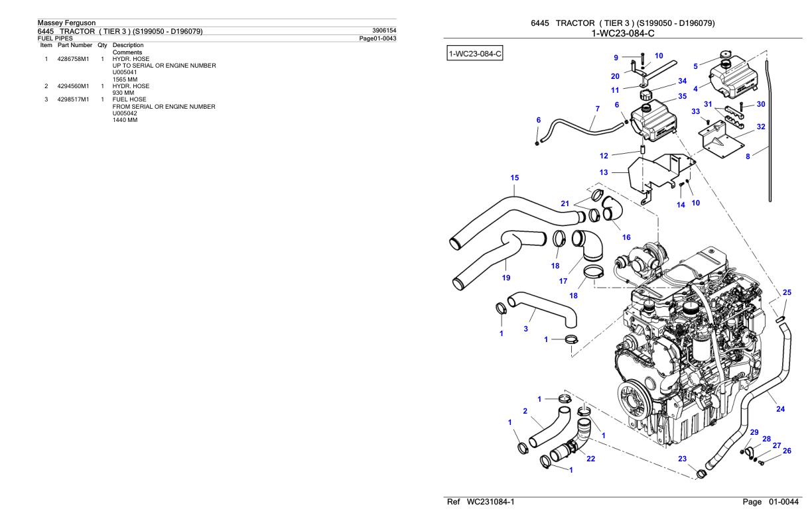This screenshot has height=525, width=812.
Task: Click callout number 25 in diagram
Action: pyautogui.click(x=787, y=292)
